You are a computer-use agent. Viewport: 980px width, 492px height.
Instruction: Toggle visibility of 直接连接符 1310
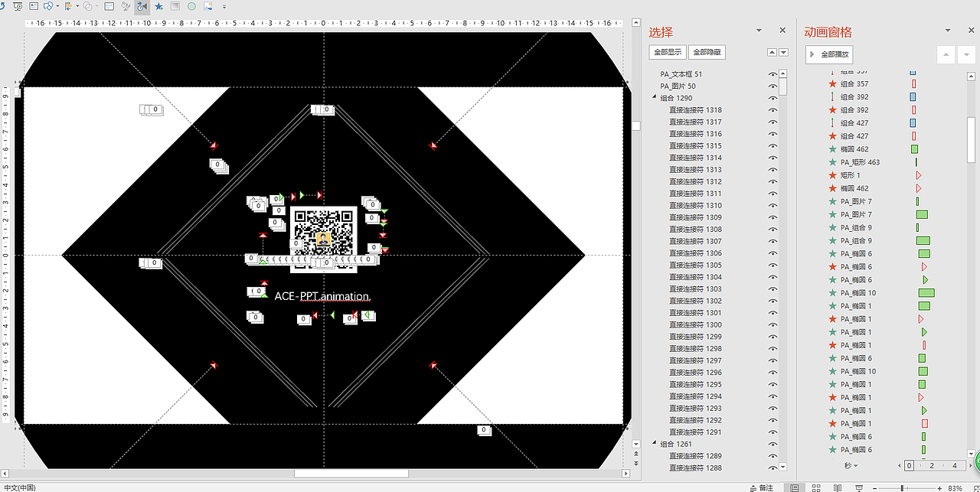(x=773, y=206)
